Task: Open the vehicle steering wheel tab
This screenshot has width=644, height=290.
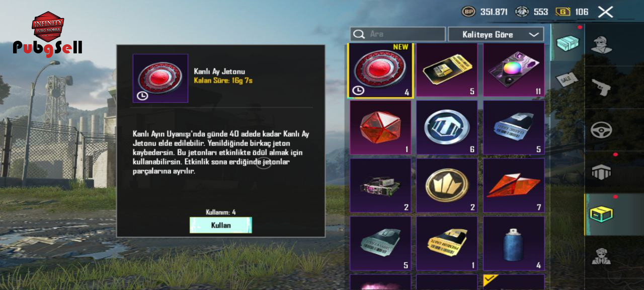Action: tap(600, 130)
